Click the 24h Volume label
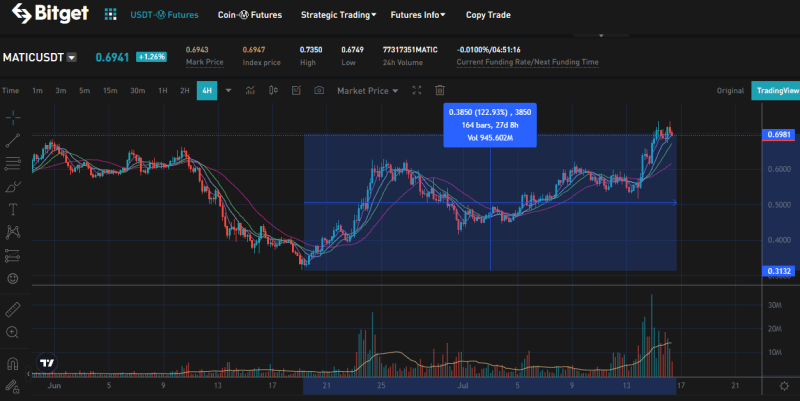The height and width of the screenshot is (401, 800). click(403, 62)
